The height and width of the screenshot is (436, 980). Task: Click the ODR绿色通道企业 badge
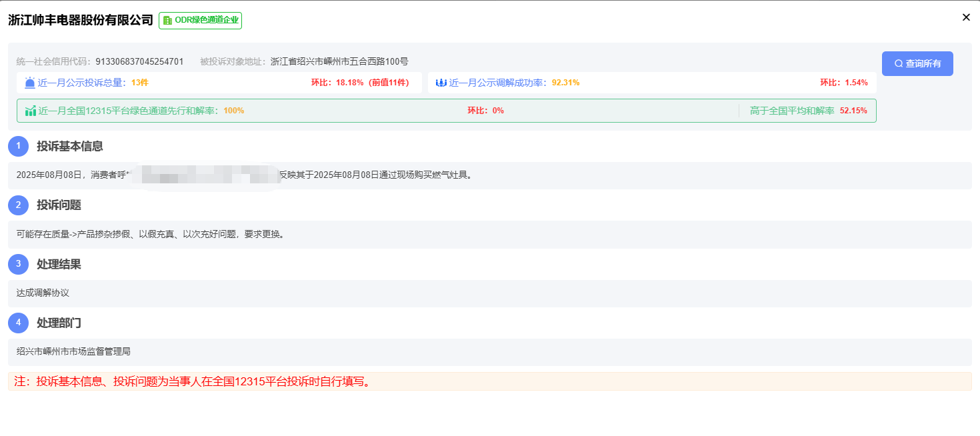pyautogui.click(x=200, y=21)
